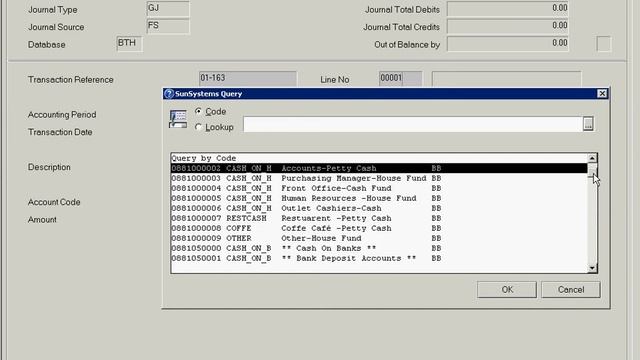Click the Line No field 00001

coord(400,78)
